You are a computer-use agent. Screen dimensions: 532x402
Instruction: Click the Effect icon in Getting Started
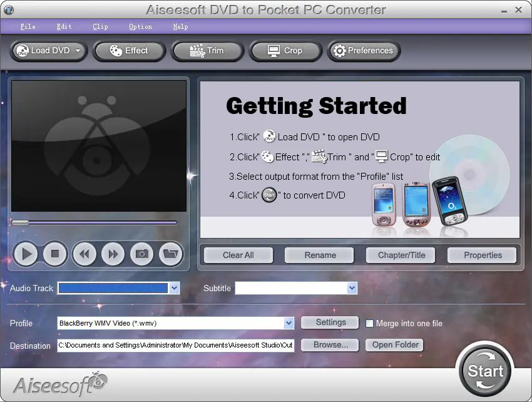[268, 157]
